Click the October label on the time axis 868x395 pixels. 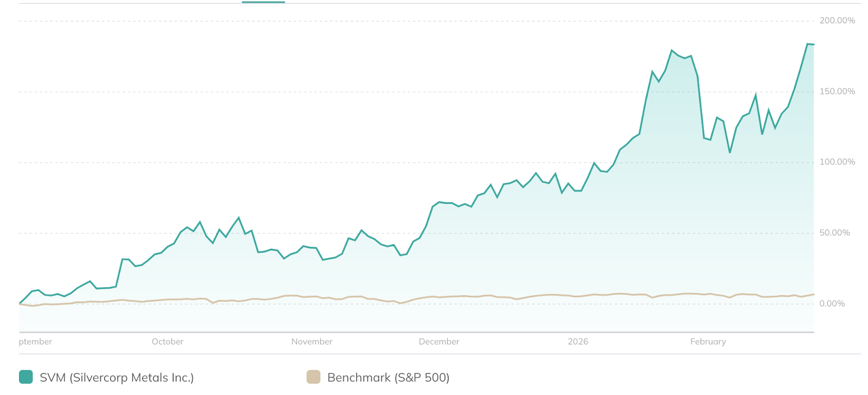click(x=168, y=342)
